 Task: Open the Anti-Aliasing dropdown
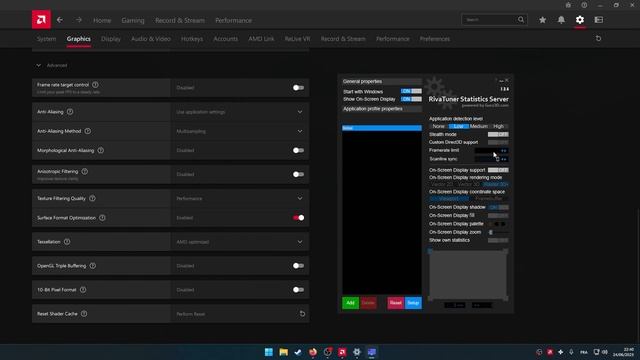click(x=300, y=112)
